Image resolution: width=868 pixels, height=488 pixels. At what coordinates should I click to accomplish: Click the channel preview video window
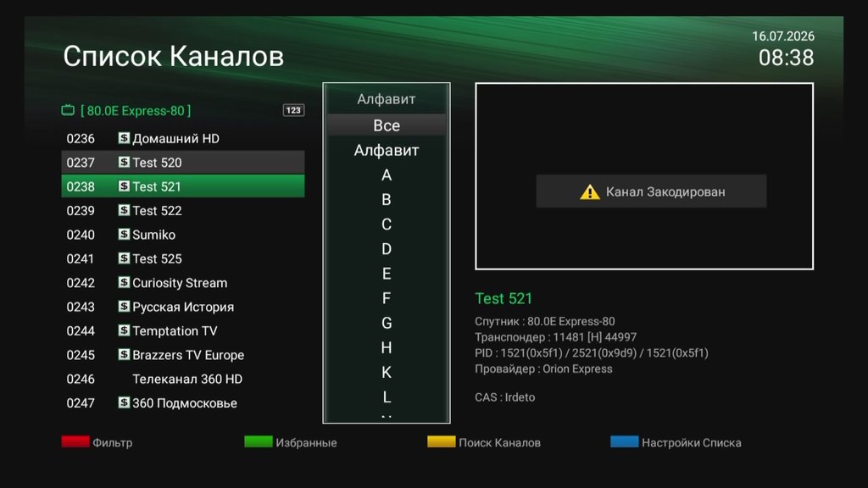pyautogui.click(x=644, y=176)
